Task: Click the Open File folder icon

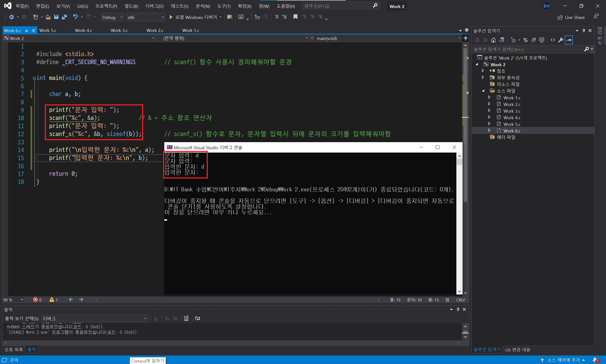Action: (48, 17)
